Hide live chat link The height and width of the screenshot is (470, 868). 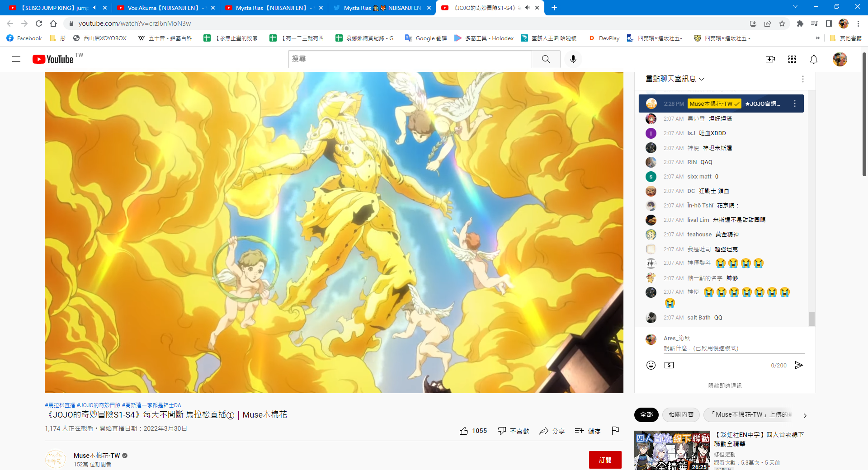click(725, 385)
